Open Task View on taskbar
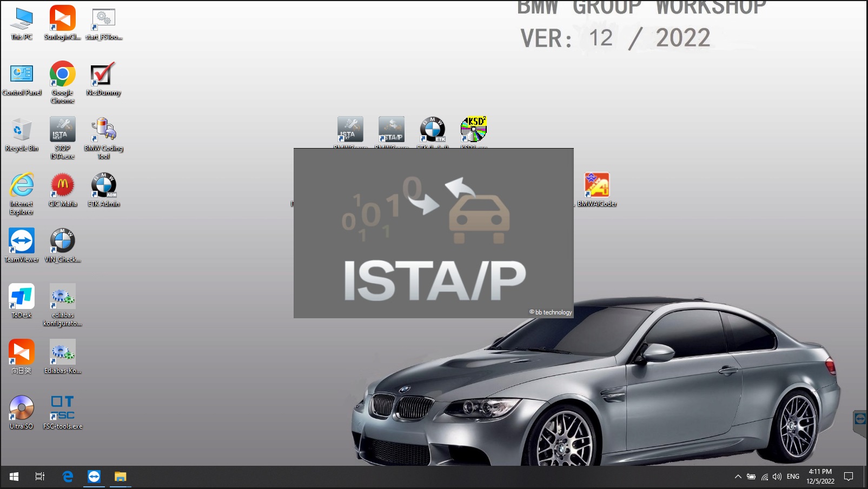The image size is (868, 489). tap(40, 477)
